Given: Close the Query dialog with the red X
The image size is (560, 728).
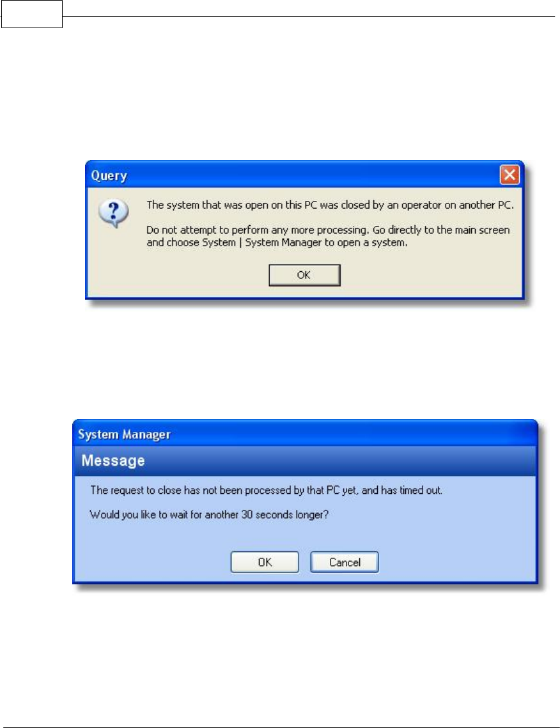Looking at the screenshot, I should (x=509, y=175).
